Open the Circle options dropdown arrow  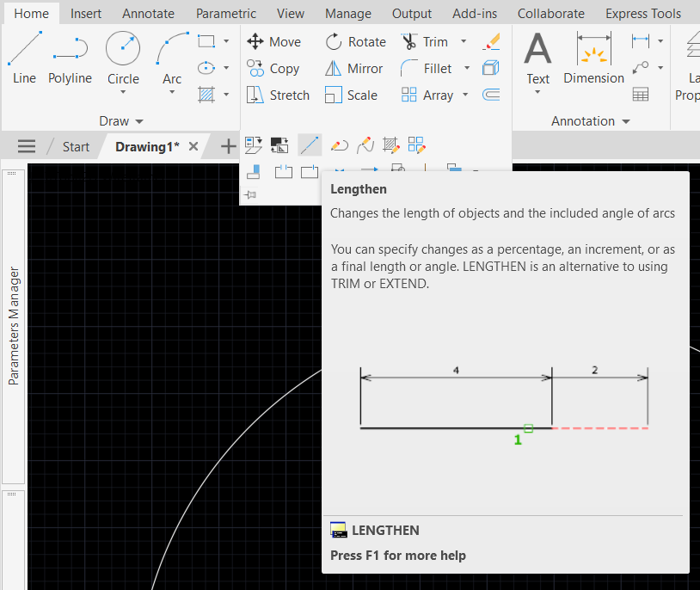point(123,93)
